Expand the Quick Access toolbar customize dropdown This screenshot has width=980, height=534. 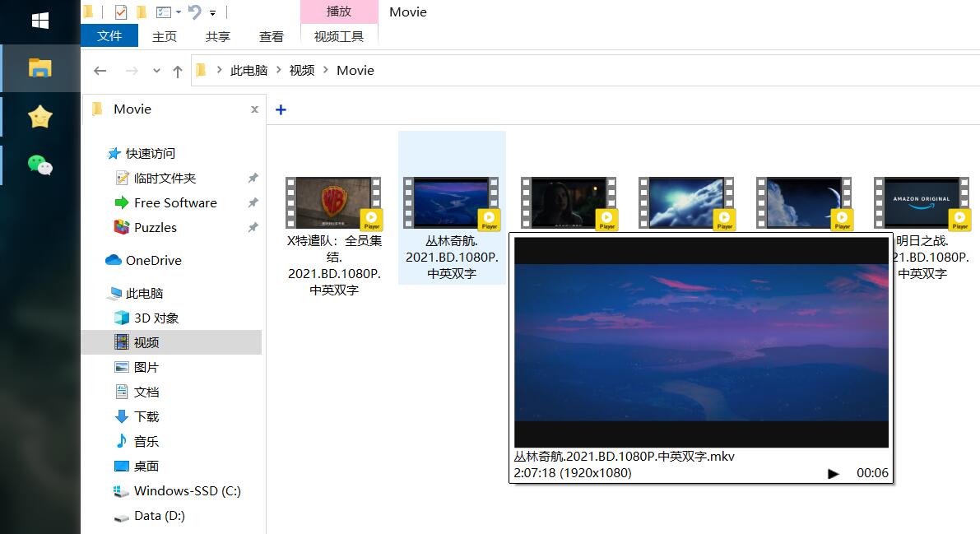tap(213, 13)
